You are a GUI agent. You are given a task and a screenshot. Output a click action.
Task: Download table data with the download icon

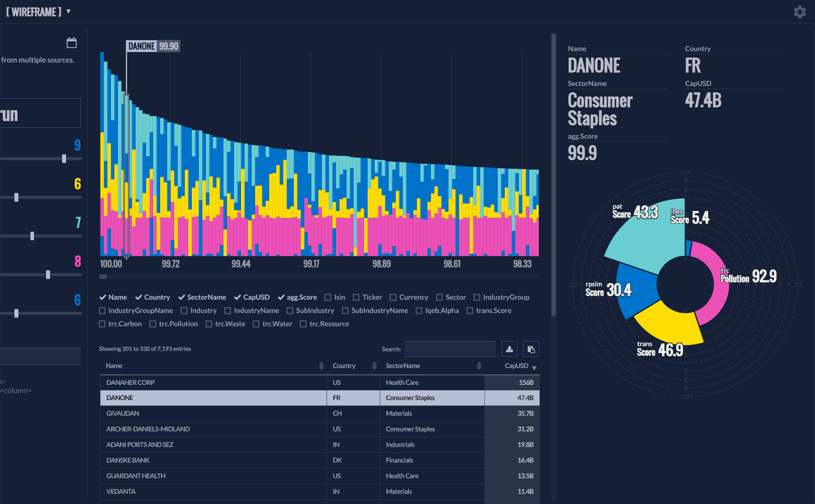(509, 349)
